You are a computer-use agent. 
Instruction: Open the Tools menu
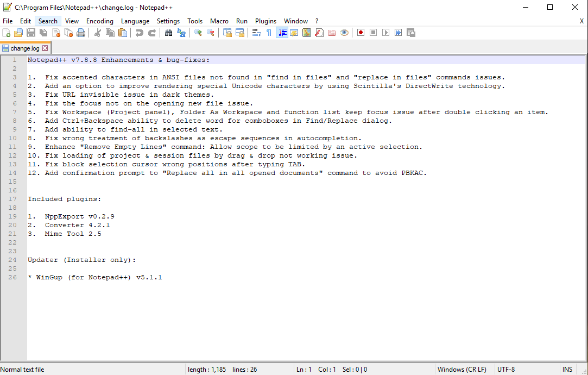pos(195,21)
